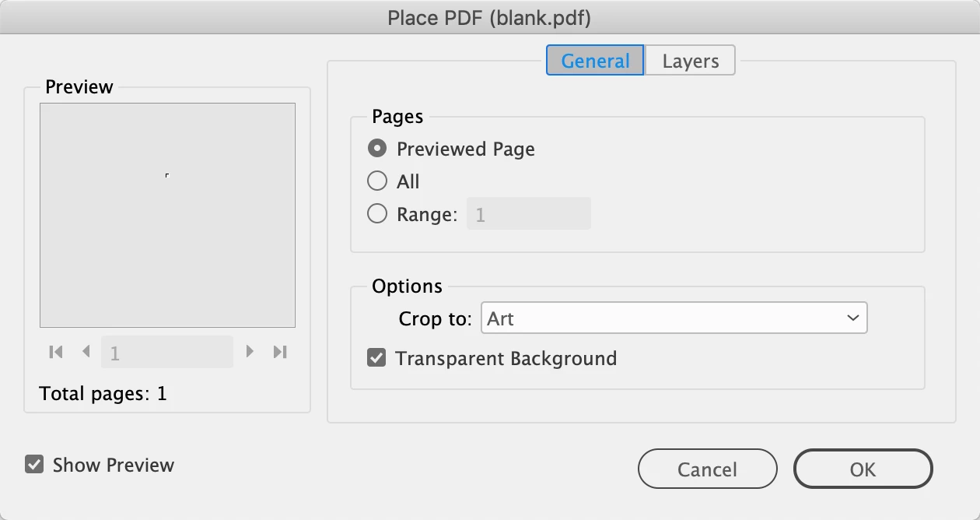980x520 pixels.
Task: Click the PDF preview thumbnail area
Action: tap(167, 215)
